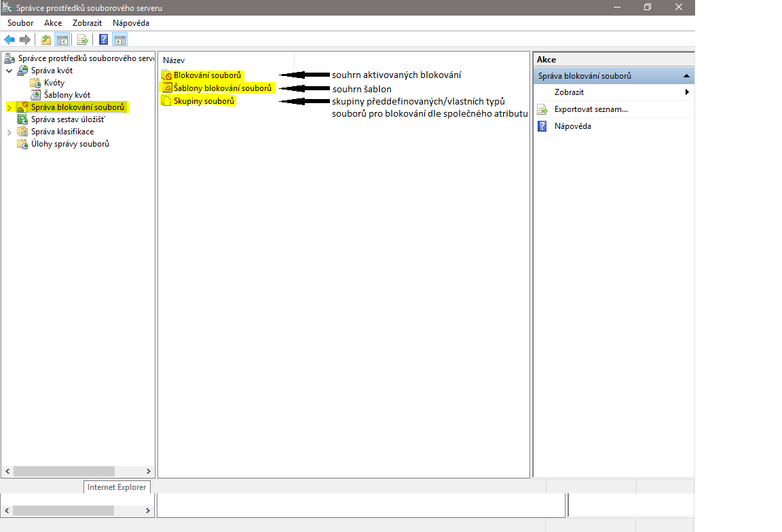
Task: Toggle the Show/Hide Console Tree button
Action: click(x=62, y=39)
